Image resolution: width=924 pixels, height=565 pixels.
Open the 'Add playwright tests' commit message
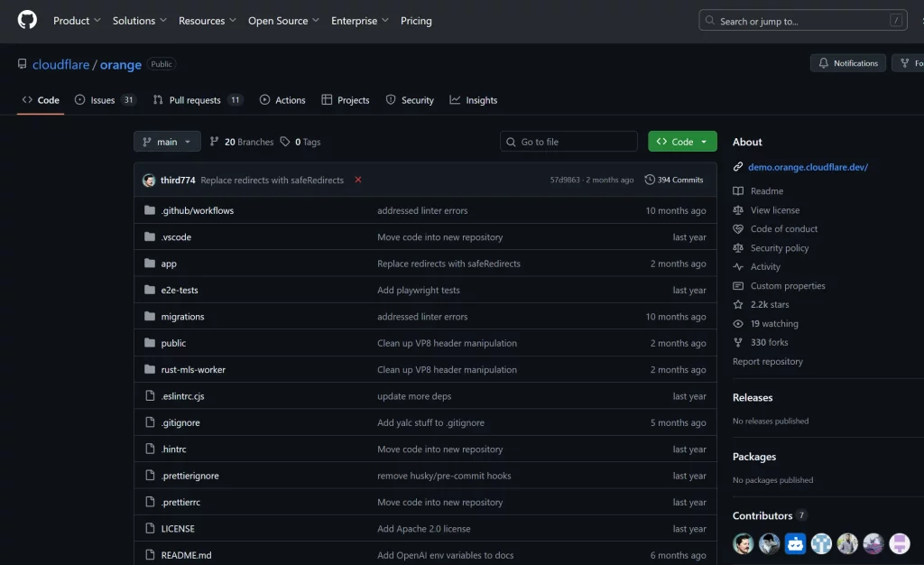coord(419,290)
